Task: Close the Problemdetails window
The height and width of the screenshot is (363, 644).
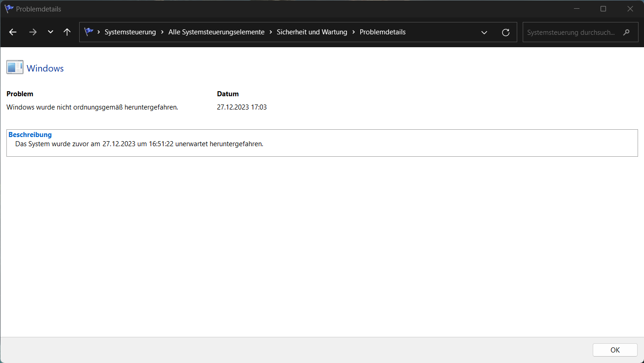Action: pos(630,9)
